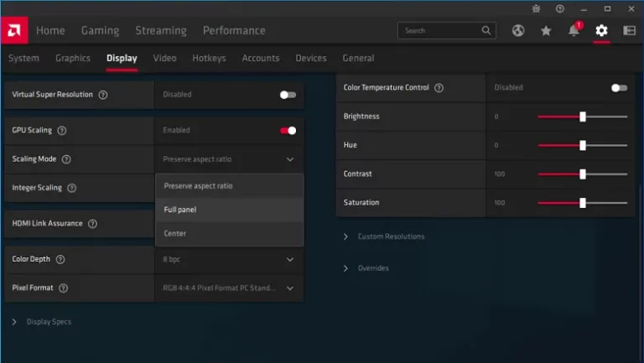Click the Saturation slider handle
Viewport: 644px width, 363px height.
(x=583, y=203)
